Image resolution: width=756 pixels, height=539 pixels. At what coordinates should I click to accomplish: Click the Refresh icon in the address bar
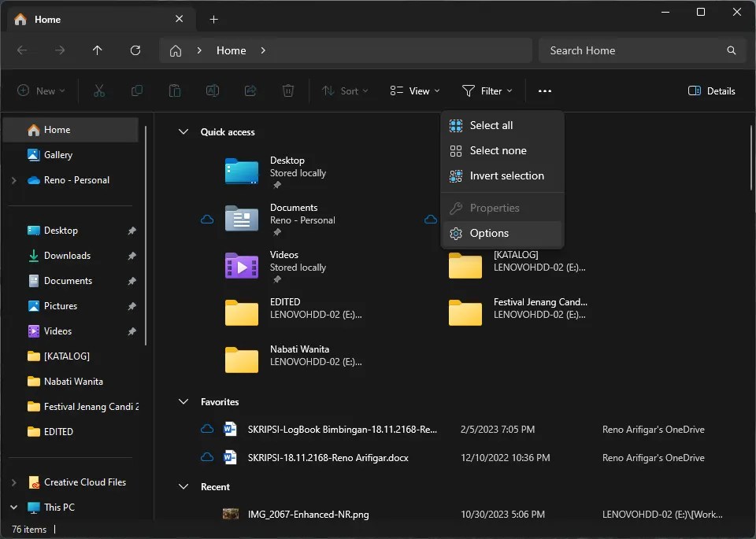click(x=135, y=50)
